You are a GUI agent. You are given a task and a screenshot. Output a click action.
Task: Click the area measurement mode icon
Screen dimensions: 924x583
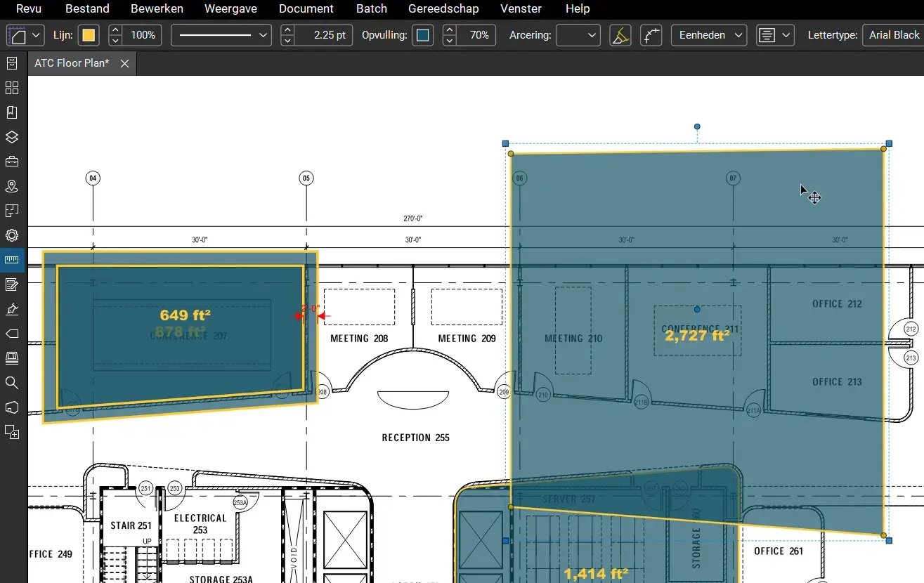coord(17,35)
